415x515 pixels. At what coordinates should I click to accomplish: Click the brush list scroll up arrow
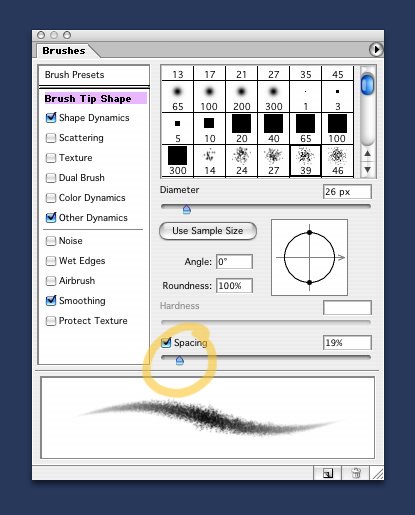[x=368, y=153]
